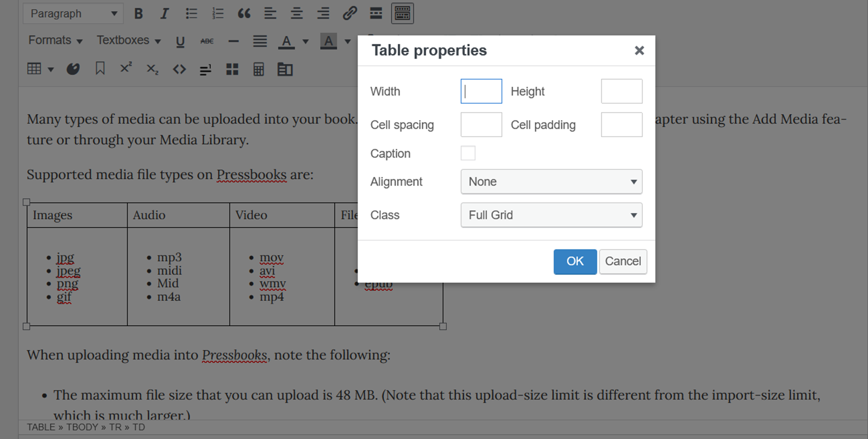Click the 'mp3' list item
Viewport: 868px width, 439px height.
pyautogui.click(x=169, y=257)
